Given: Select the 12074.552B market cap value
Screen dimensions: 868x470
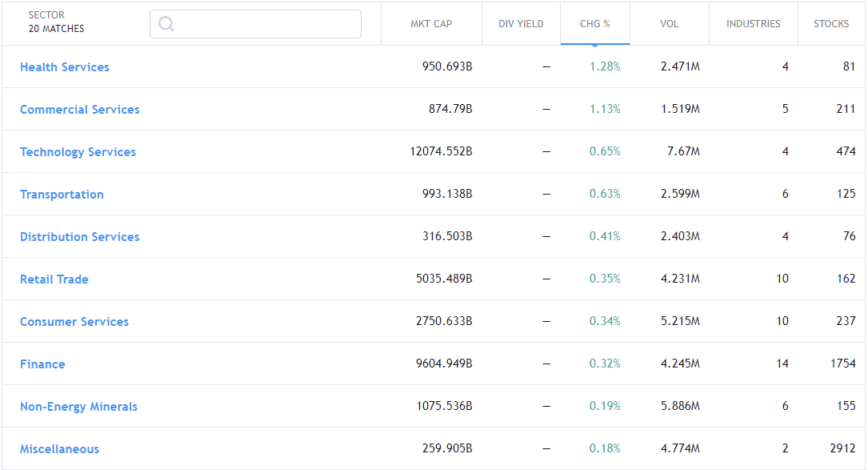Looking at the screenshot, I should [x=441, y=151].
